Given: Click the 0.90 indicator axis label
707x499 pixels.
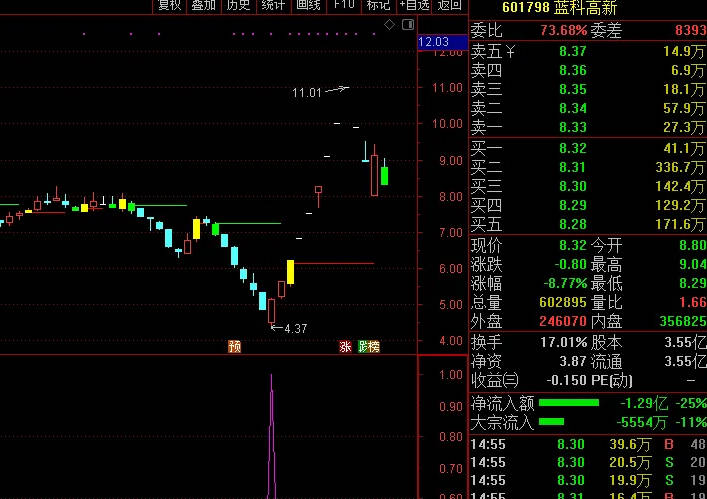Looking at the screenshot, I should 451,407.
